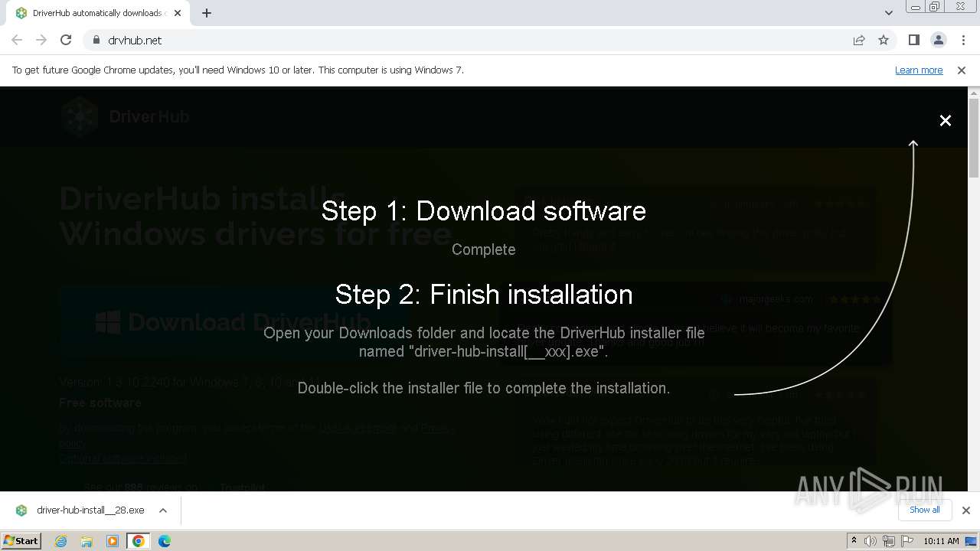
Task: Click the Step 2: Finish installation heading
Action: (484, 295)
